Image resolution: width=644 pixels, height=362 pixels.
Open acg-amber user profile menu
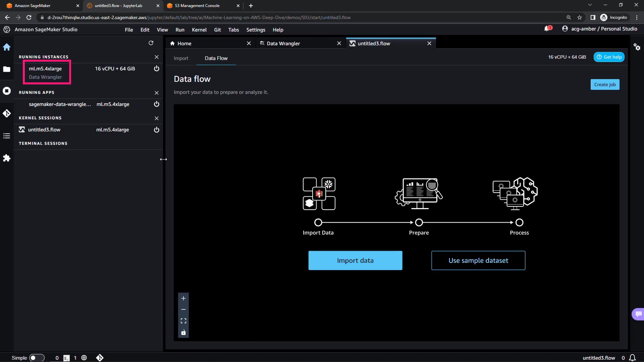click(x=599, y=29)
